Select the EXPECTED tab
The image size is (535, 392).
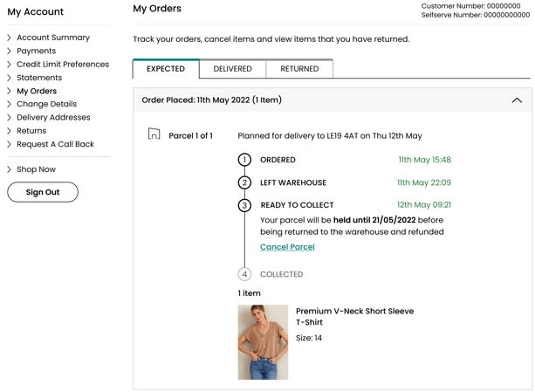tap(166, 69)
